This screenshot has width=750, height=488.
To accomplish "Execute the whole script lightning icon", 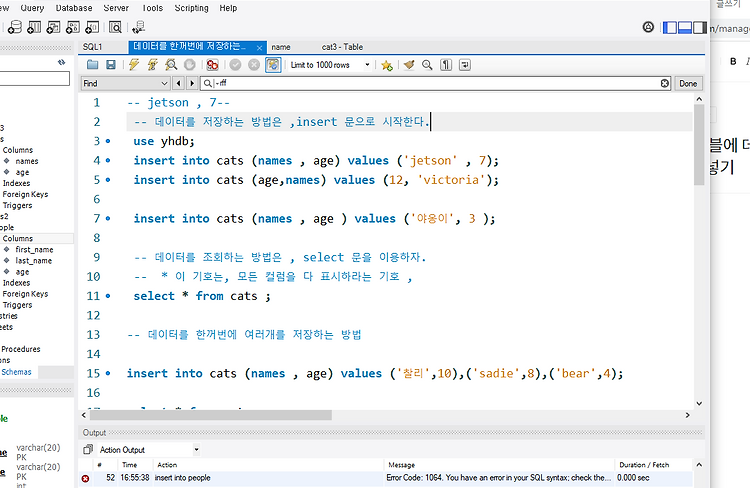I will pos(134,65).
